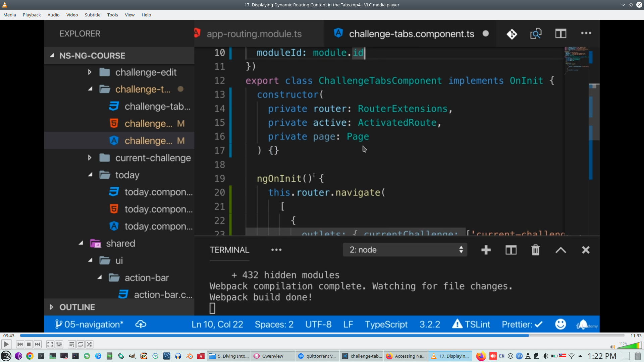644x362 pixels.
Task: Launch Chrome from the taskbar
Action: 30,356
